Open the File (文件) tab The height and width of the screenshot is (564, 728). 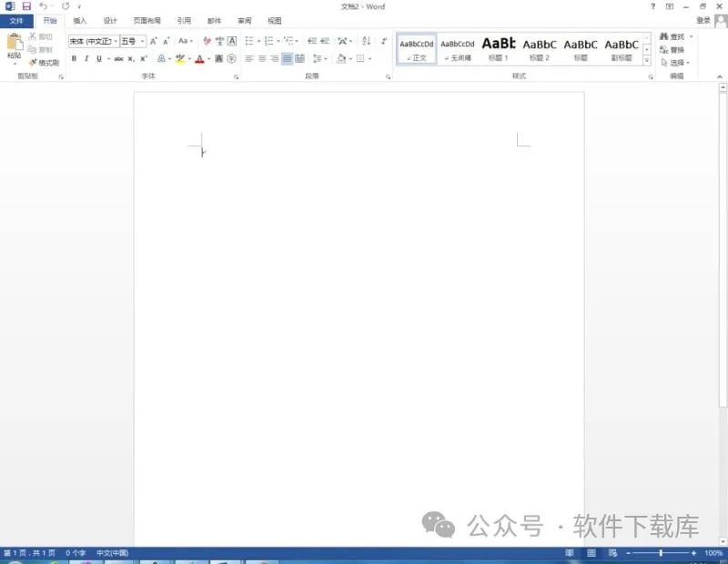[x=16, y=21]
